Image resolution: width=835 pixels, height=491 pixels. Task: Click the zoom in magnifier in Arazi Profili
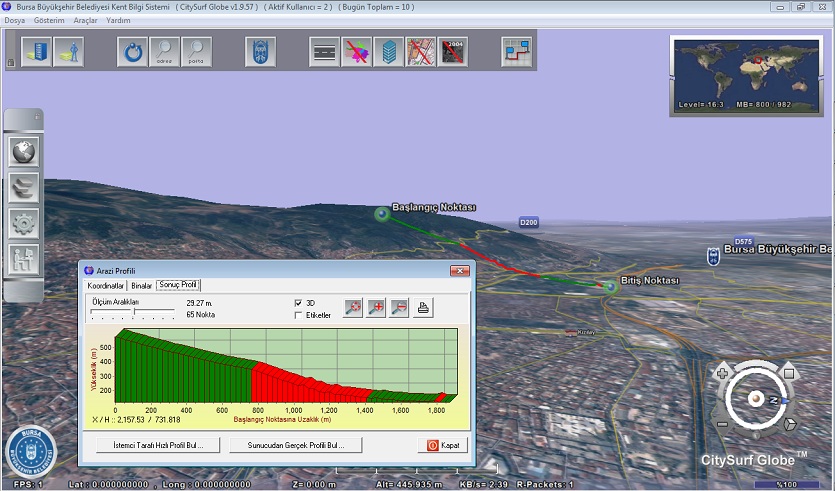pos(376,307)
